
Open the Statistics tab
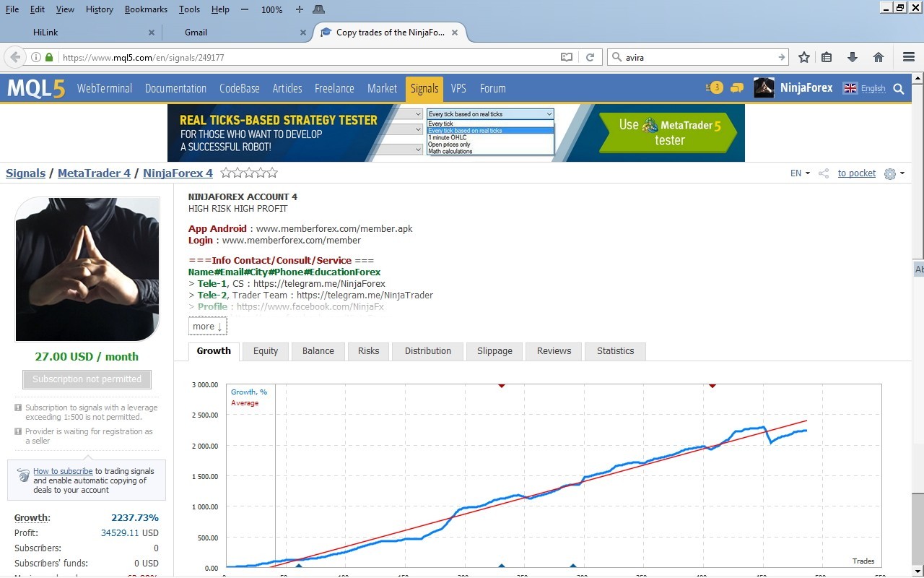615,351
